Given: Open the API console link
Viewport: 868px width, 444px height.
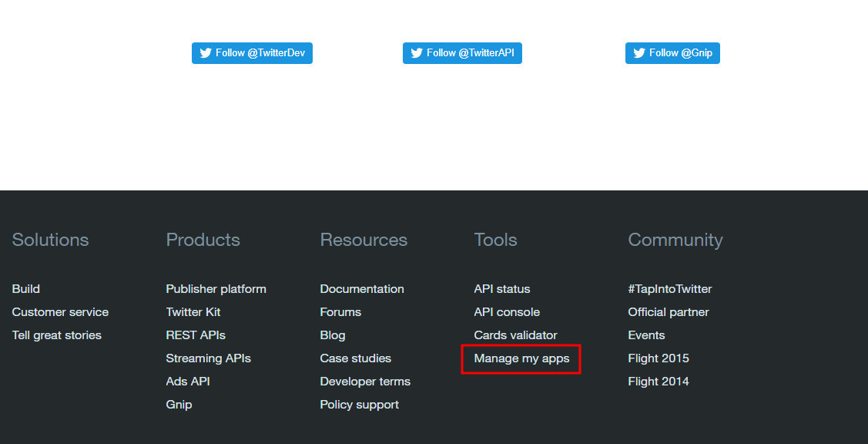Looking at the screenshot, I should pyautogui.click(x=507, y=312).
